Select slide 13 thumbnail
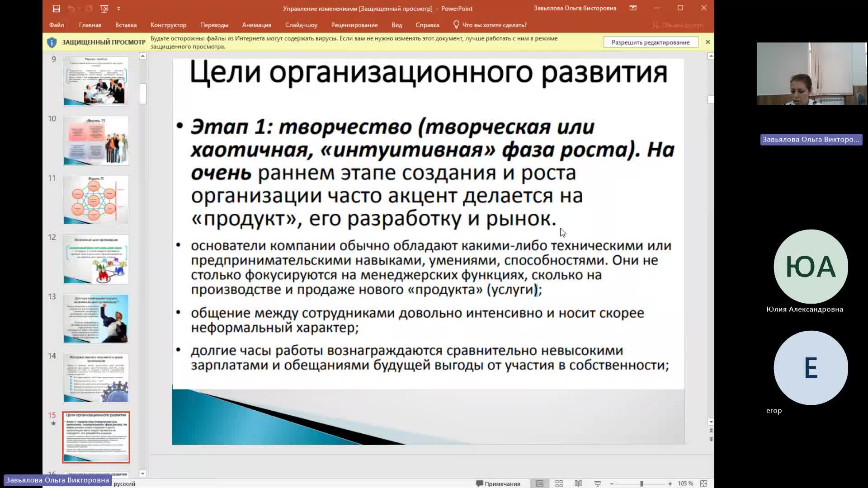The width and height of the screenshot is (868, 488). click(x=96, y=319)
